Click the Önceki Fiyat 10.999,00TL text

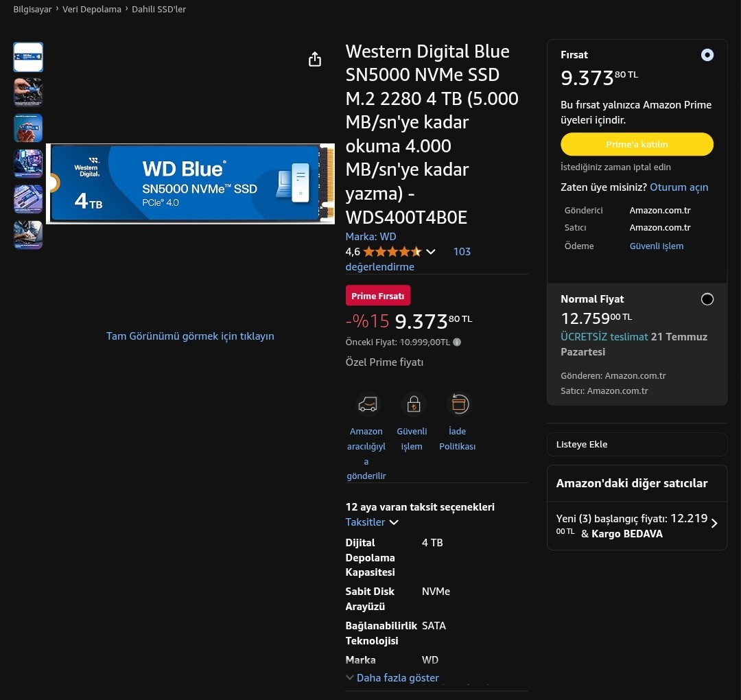click(x=397, y=342)
